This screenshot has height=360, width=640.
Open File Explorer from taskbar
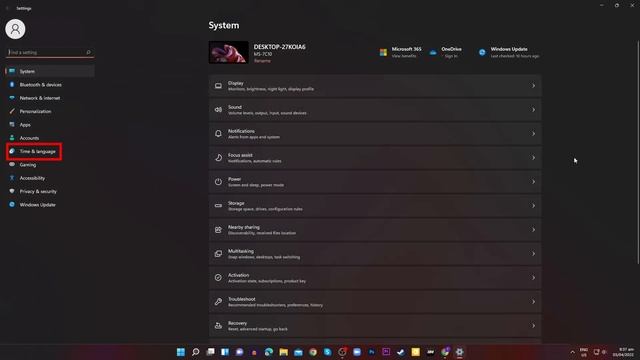pyautogui.click(x=283, y=352)
